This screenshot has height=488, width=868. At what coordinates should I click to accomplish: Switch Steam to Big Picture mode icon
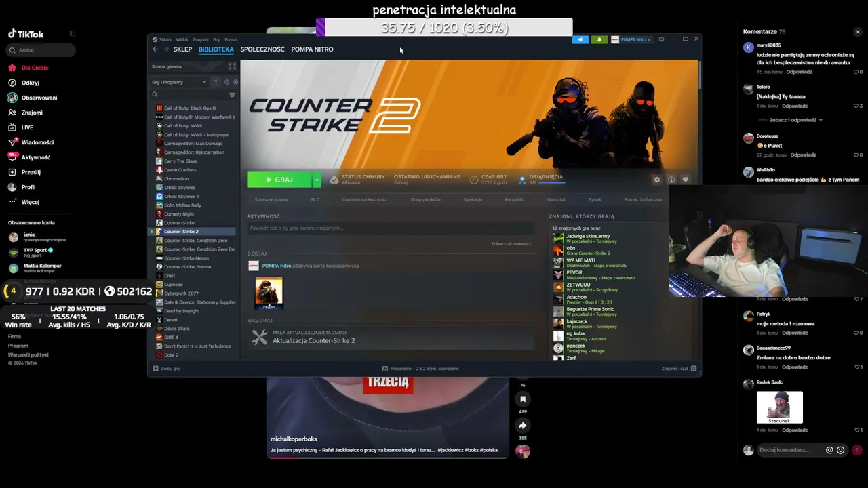662,39
